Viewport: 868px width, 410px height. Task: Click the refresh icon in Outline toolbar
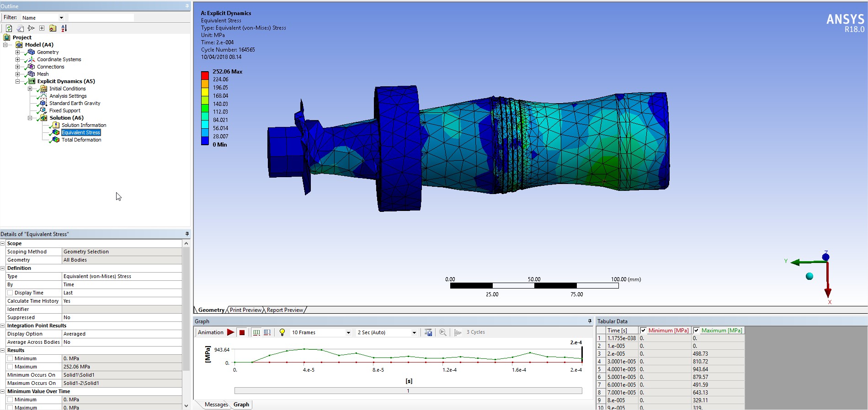9,28
